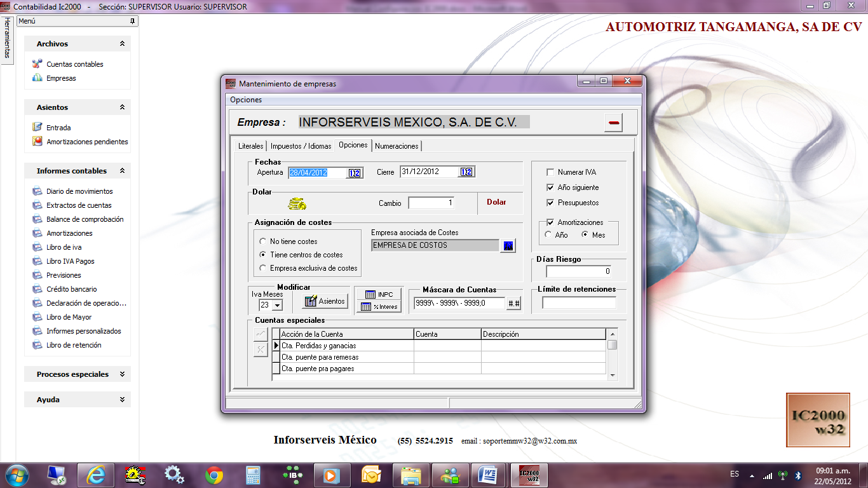Select Tiene centros de costes option
Screen dimensions: 868x488
point(263,255)
